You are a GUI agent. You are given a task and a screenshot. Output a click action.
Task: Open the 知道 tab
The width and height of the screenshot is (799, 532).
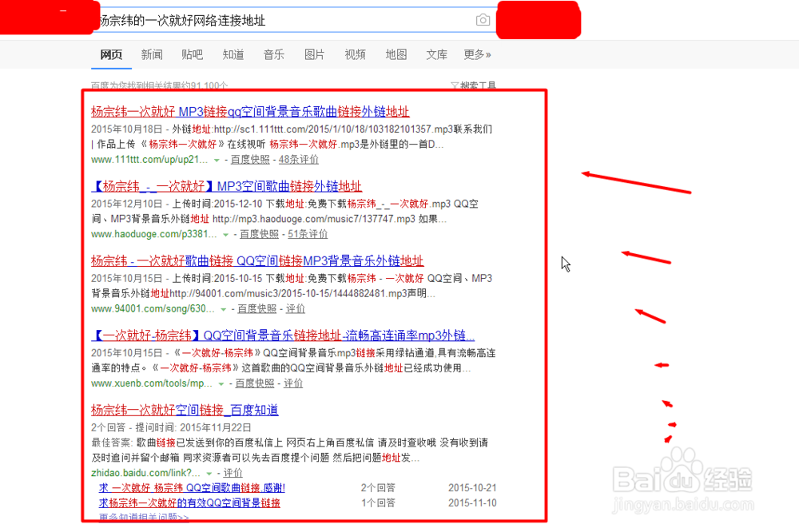(233, 54)
